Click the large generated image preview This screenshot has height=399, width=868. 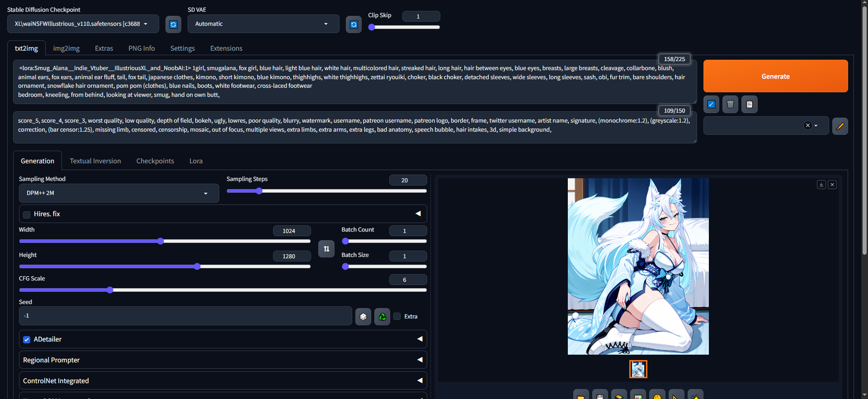click(638, 266)
